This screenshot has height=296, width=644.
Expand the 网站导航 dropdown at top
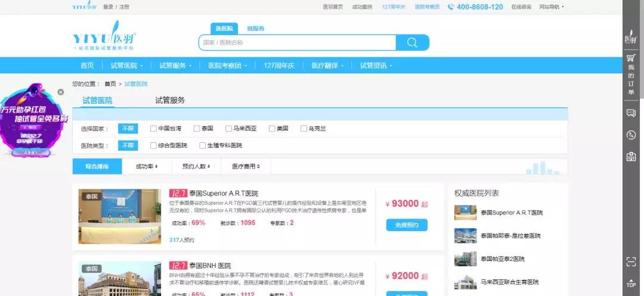(552, 7)
